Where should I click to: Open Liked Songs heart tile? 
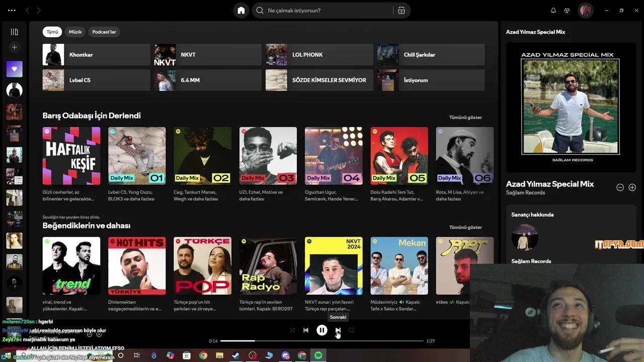click(x=14, y=69)
